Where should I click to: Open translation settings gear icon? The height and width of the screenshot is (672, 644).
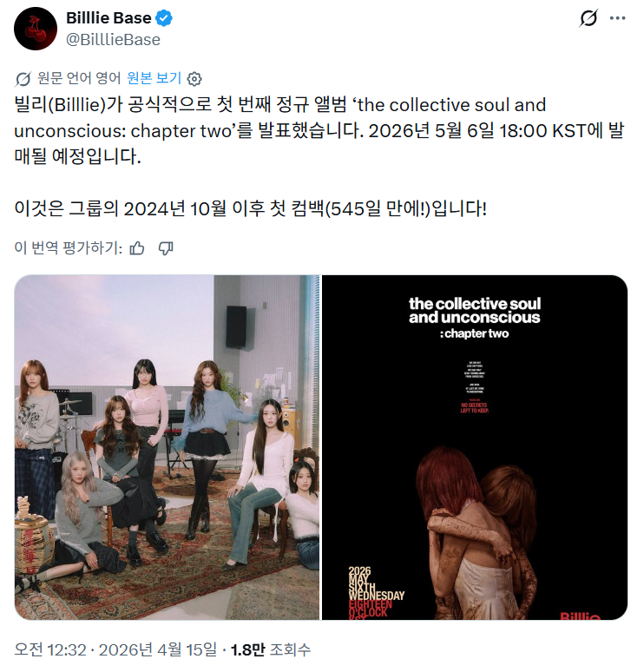pos(194,79)
